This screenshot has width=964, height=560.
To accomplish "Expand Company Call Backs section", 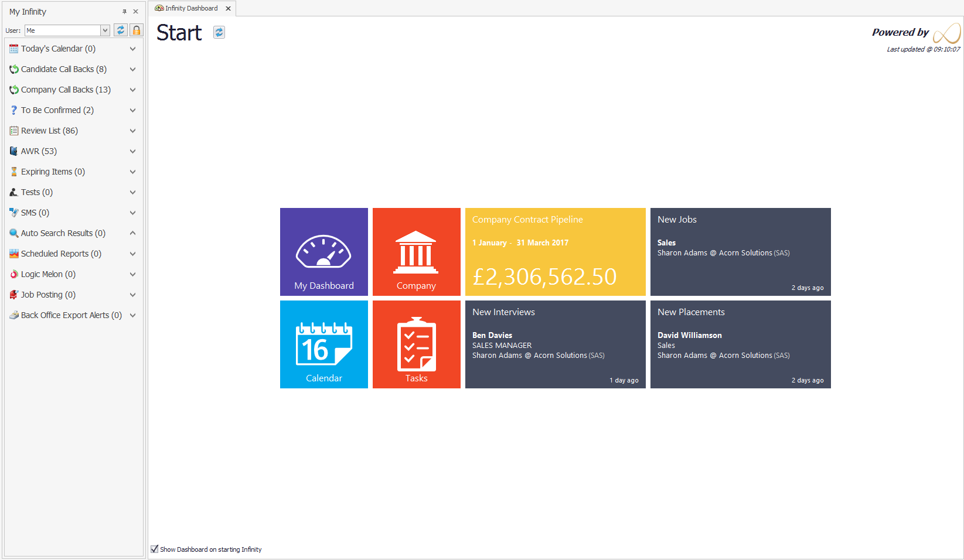I will [x=133, y=90].
